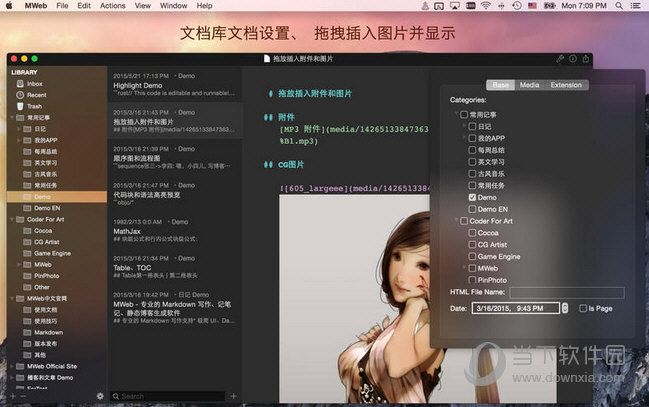Click the Date field in settings panel
The height and width of the screenshot is (407, 649).
coord(516,308)
